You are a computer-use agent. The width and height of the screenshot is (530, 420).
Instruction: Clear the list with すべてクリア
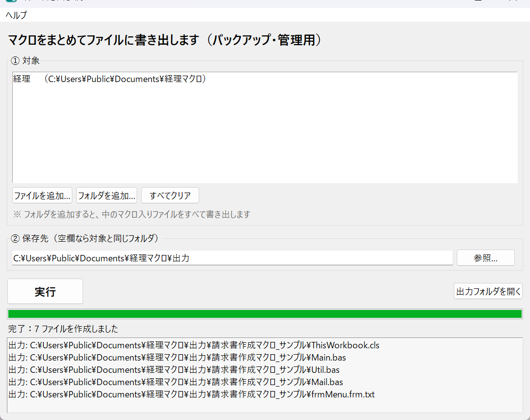pos(170,196)
